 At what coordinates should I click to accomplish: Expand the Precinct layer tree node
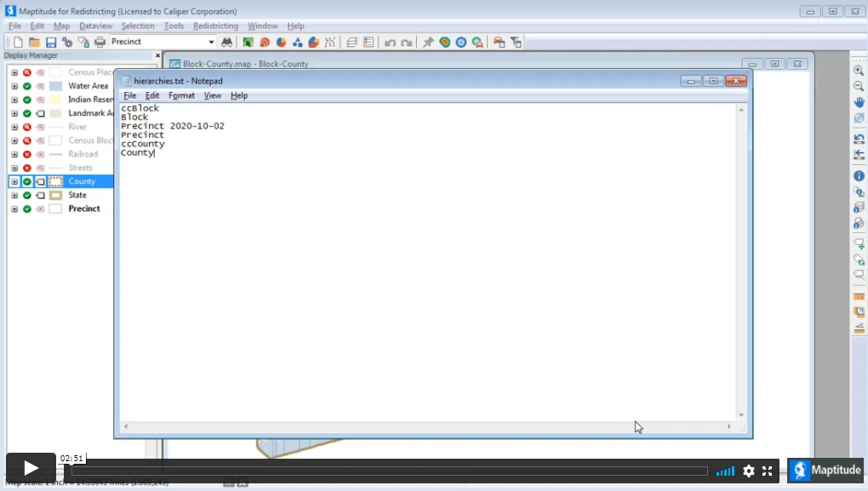(14, 208)
